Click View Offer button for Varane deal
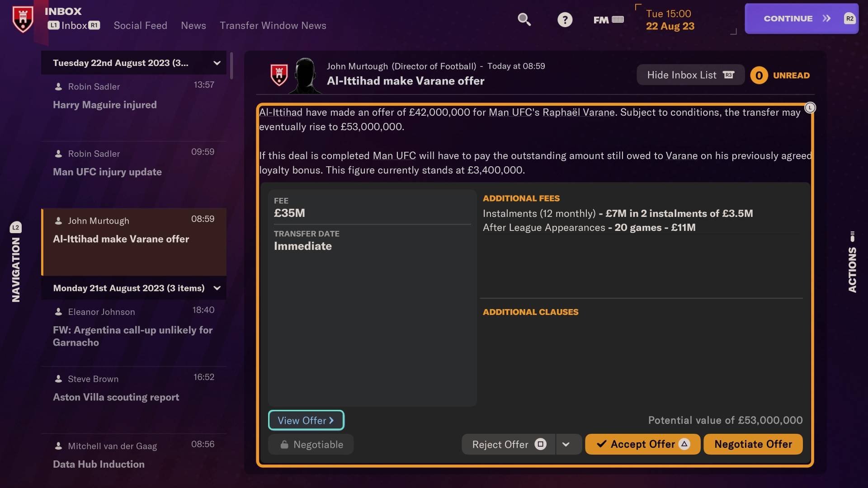 pos(306,420)
